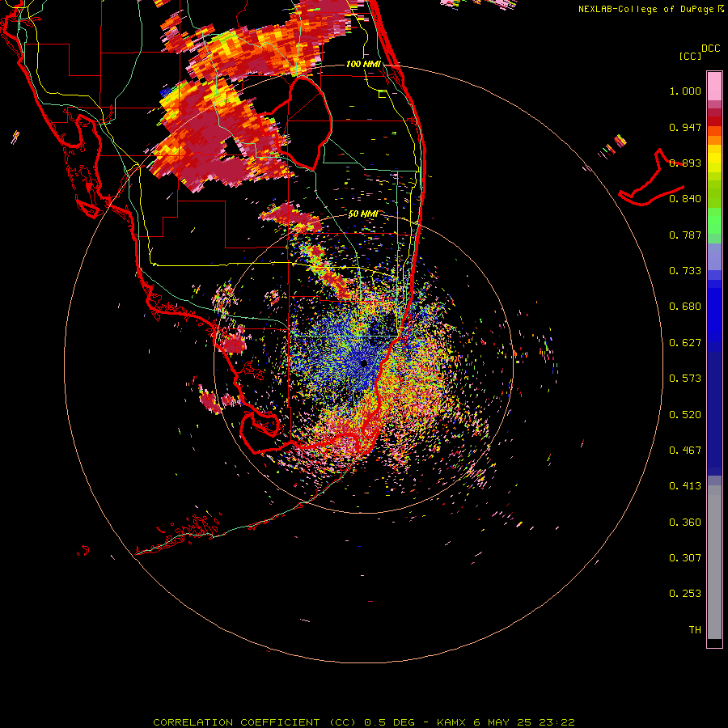Click the 0.680 color scale value
The height and width of the screenshot is (728, 728).
(685, 307)
